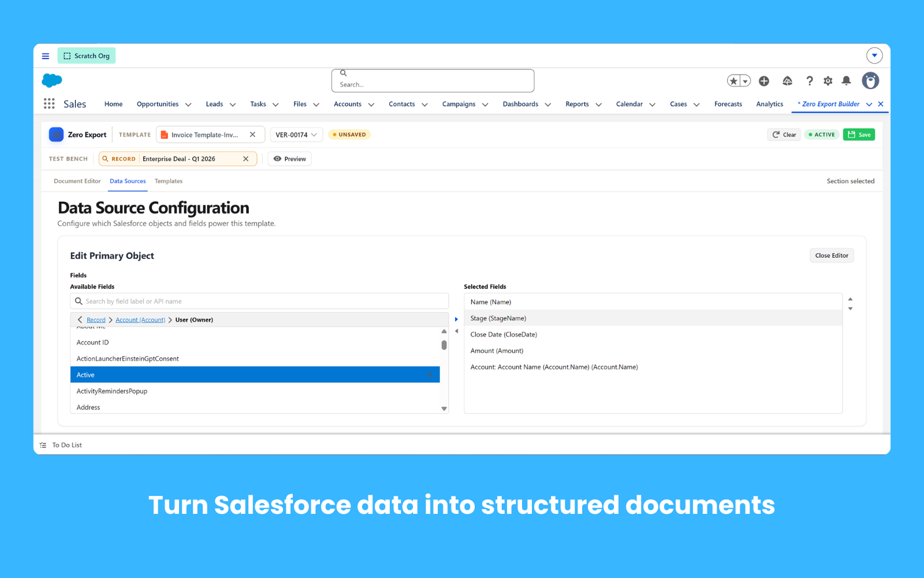Open the user profile avatar

pyautogui.click(x=870, y=81)
